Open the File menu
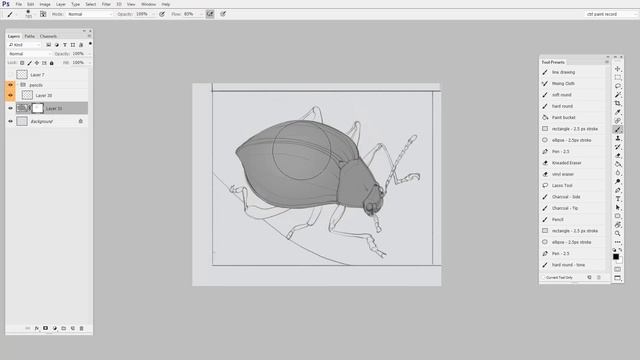 click(x=19, y=4)
